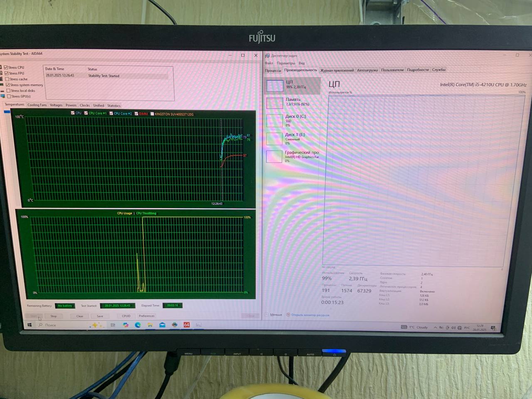Click Task Manager title bar icon
The width and height of the screenshot is (532, 399).
pyautogui.click(x=267, y=56)
